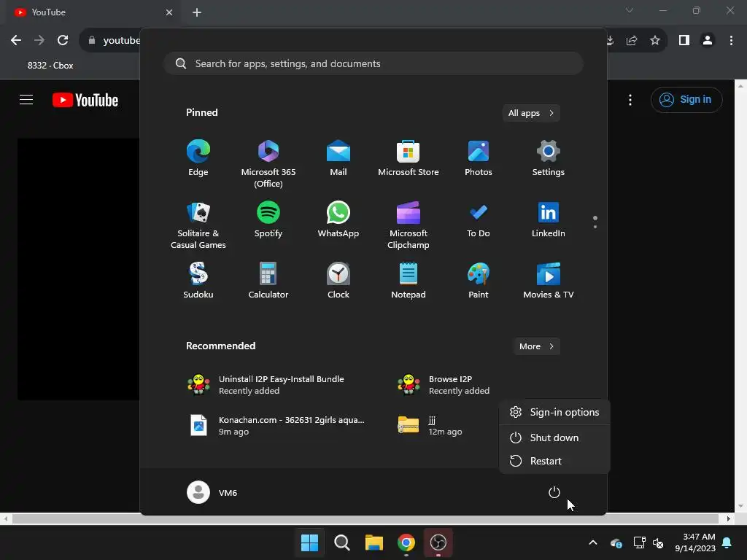Launch Solitaire & Casual Games

[x=198, y=225]
